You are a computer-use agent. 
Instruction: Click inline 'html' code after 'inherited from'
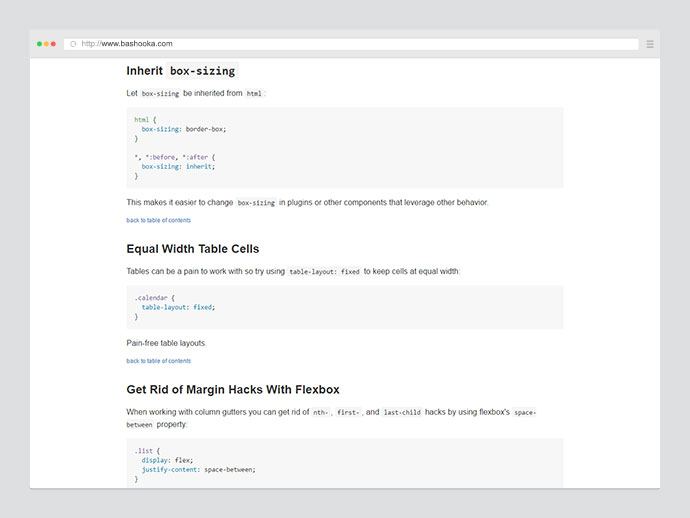254,93
